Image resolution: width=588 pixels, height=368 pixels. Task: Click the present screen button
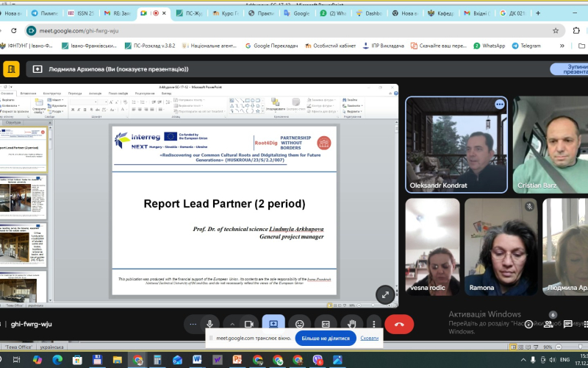(x=273, y=324)
